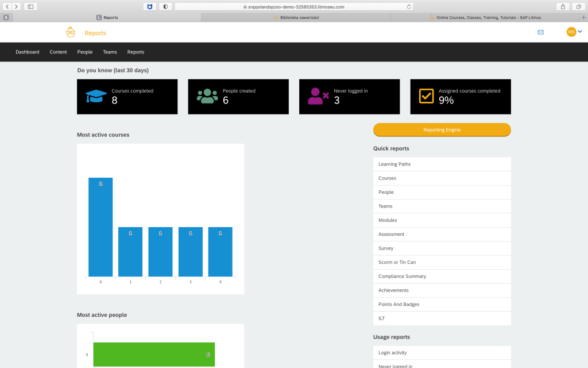Open the Compliance Summary report

[x=442, y=276]
